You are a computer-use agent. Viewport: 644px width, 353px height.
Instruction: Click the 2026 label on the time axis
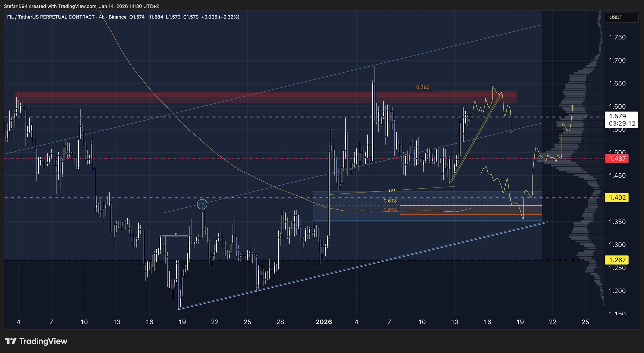click(324, 322)
